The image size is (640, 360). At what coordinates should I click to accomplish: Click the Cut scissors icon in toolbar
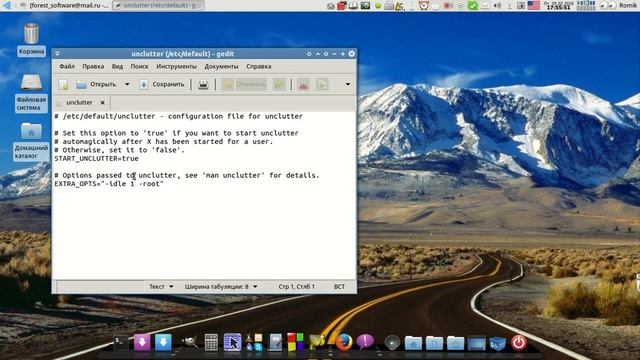point(303,84)
